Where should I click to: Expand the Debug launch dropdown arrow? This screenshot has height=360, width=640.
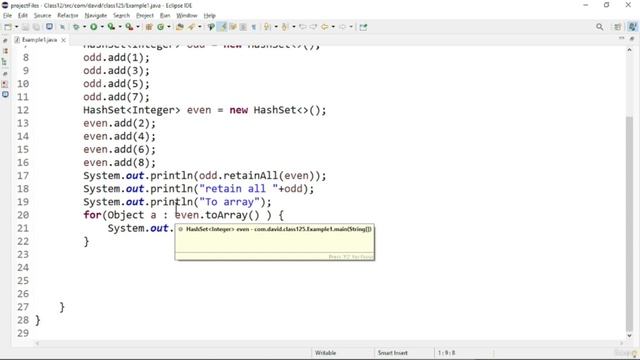(x=84, y=27)
